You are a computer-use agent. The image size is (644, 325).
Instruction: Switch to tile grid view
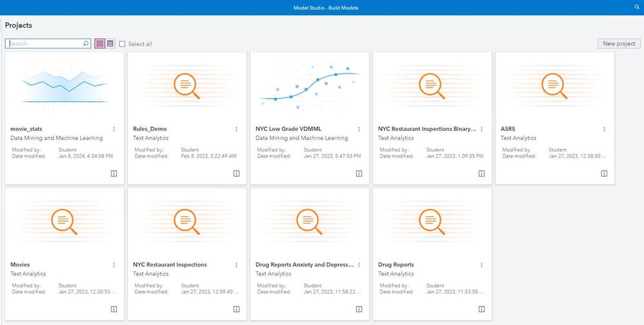click(x=100, y=44)
